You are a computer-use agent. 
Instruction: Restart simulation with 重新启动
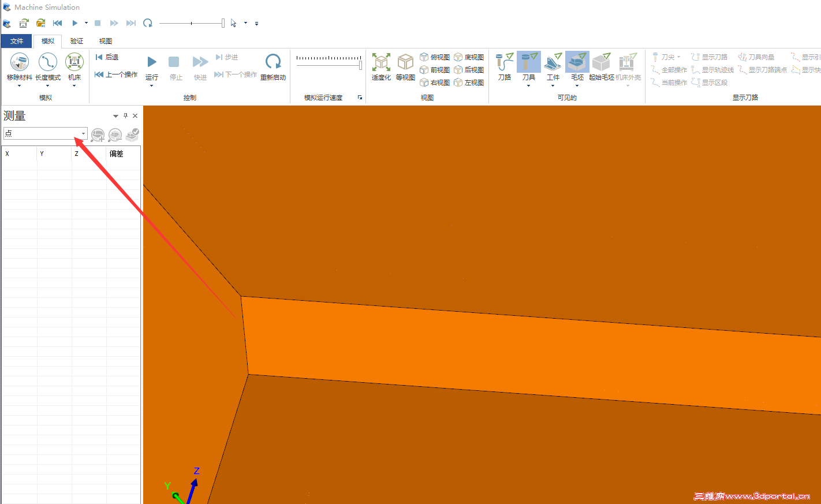point(273,68)
